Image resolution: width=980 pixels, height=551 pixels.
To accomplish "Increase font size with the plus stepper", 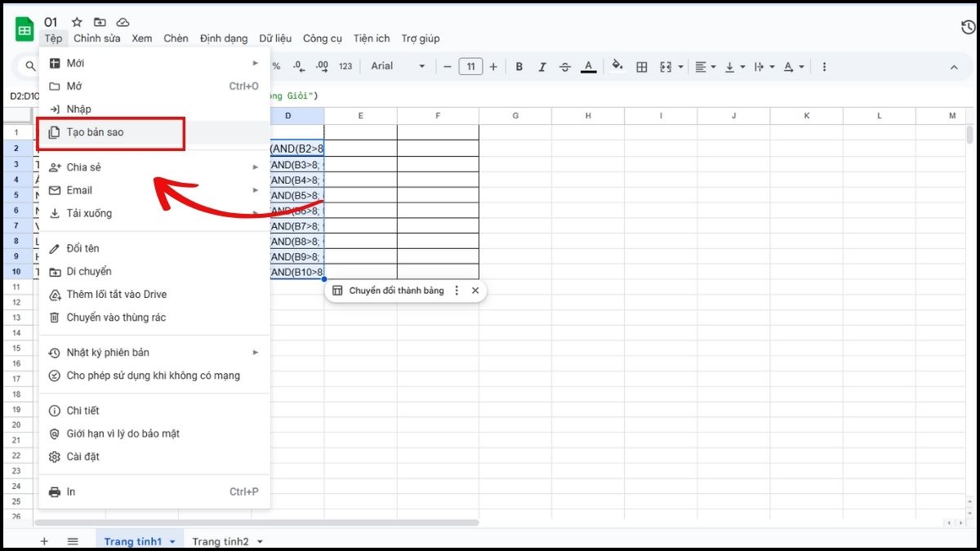I will (494, 66).
